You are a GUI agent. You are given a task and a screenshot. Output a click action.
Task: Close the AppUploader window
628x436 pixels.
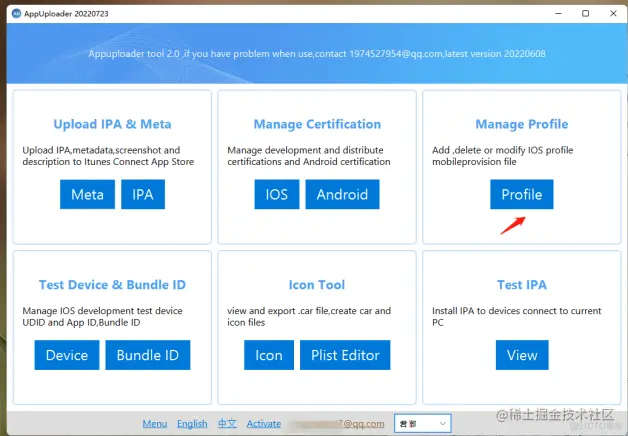613,14
